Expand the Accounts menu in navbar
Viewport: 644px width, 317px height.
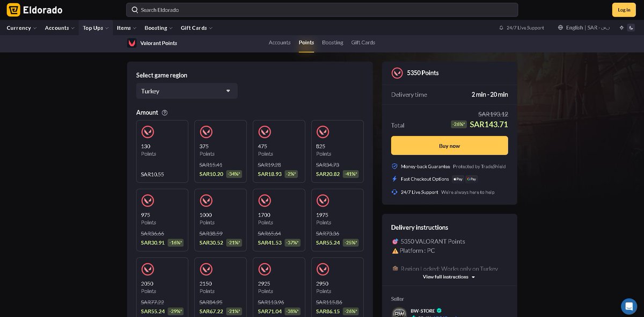(60, 28)
